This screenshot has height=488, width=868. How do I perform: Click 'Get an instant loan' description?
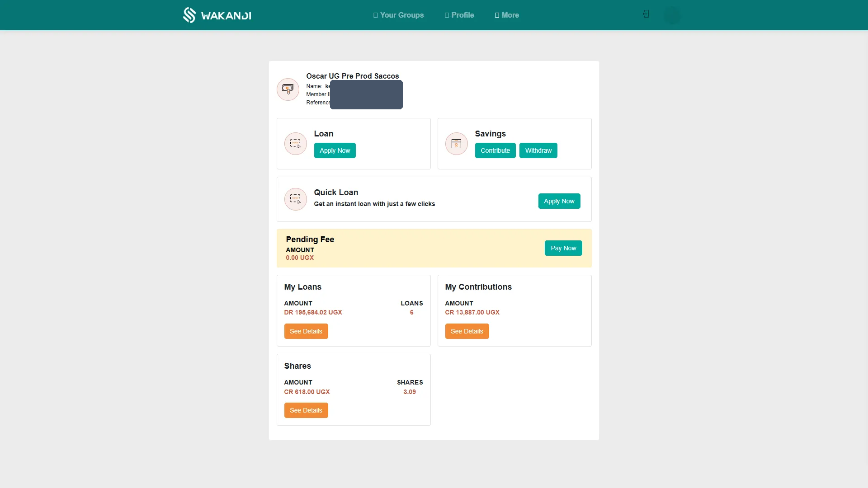click(x=375, y=204)
